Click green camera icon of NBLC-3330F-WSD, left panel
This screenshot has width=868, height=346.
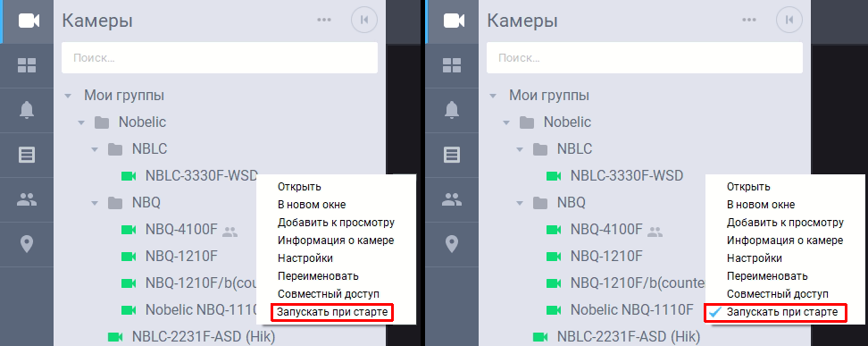click(x=129, y=176)
